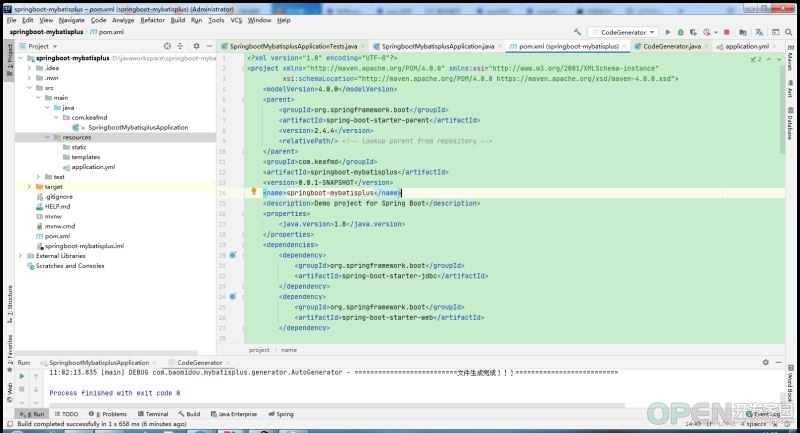This screenshot has width=800, height=433.
Task: Click the scroll-up arrow in the Run console
Action: [36, 376]
